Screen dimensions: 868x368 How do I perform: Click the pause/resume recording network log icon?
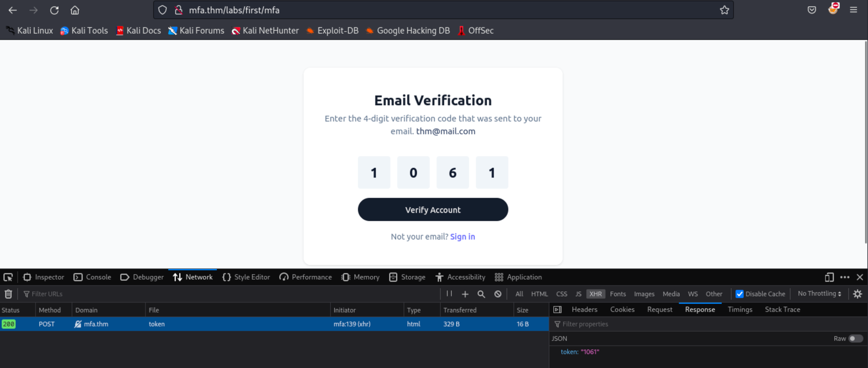click(449, 293)
